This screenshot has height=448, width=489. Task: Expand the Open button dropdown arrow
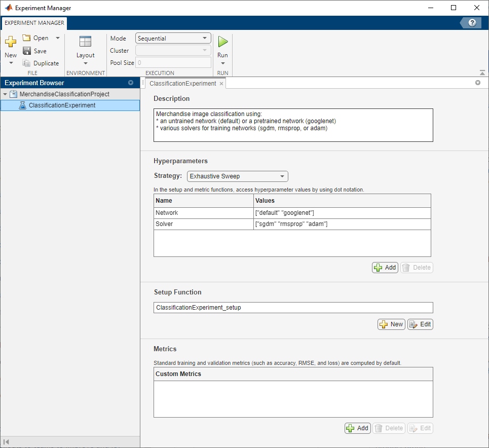(58, 38)
